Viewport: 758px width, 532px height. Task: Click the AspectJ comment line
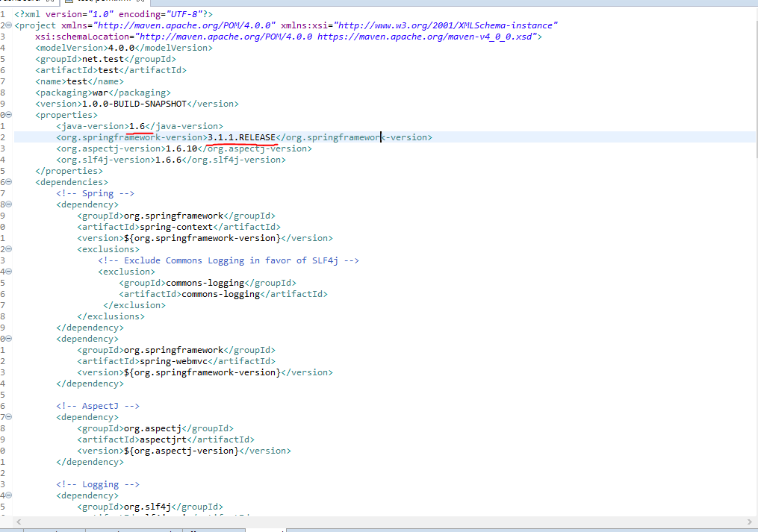[x=98, y=406]
